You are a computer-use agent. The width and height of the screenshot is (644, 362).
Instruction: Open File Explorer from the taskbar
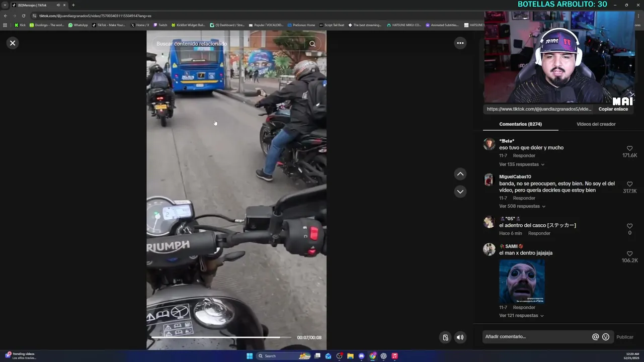click(x=350, y=356)
